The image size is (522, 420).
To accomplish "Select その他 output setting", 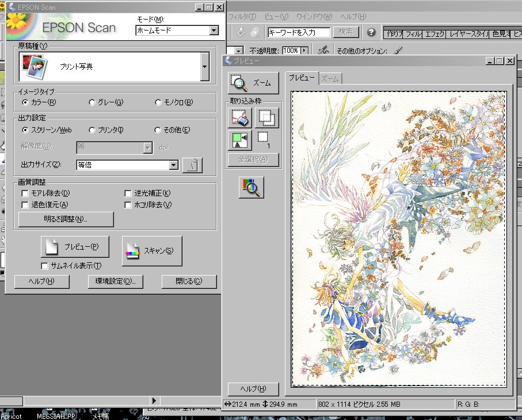I will [x=158, y=130].
